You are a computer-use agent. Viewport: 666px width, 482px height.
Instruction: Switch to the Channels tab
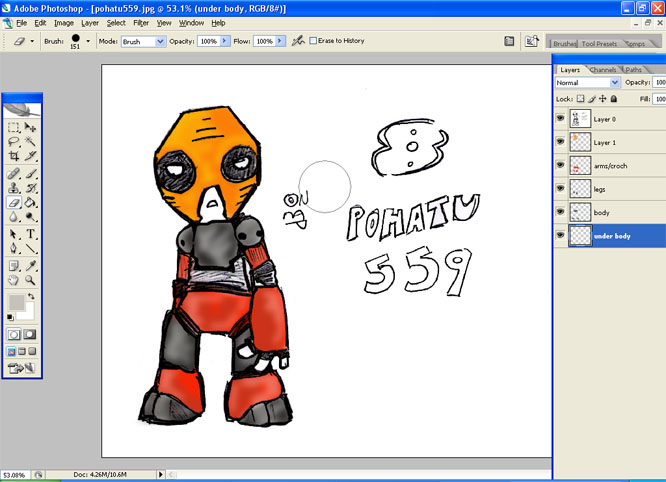[603, 70]
